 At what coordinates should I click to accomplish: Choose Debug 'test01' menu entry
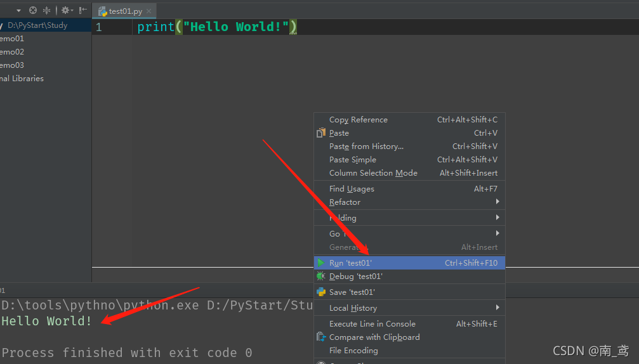pyautogui.click(x=409, y=276)
